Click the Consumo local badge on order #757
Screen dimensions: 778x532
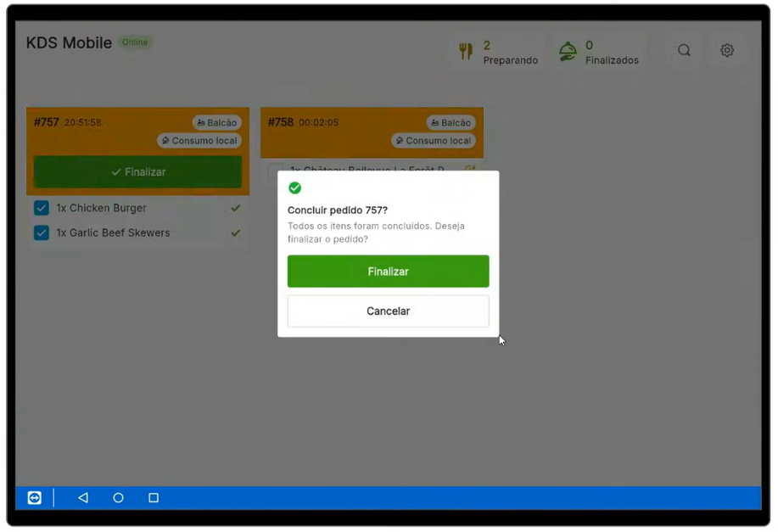(199, 141)
